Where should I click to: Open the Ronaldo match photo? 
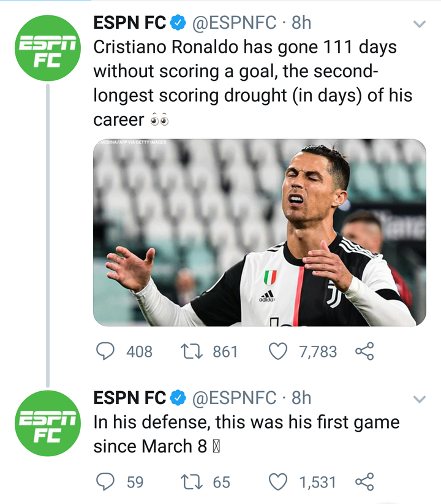(x=259, y=232)
